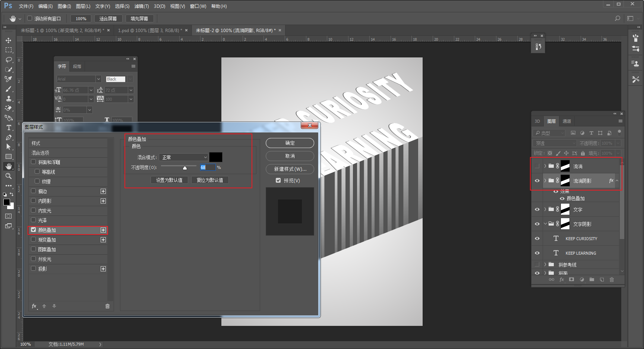Select the Eyedropper tool
This screenshot has width=644, height=349.
(x=9, y=79)
